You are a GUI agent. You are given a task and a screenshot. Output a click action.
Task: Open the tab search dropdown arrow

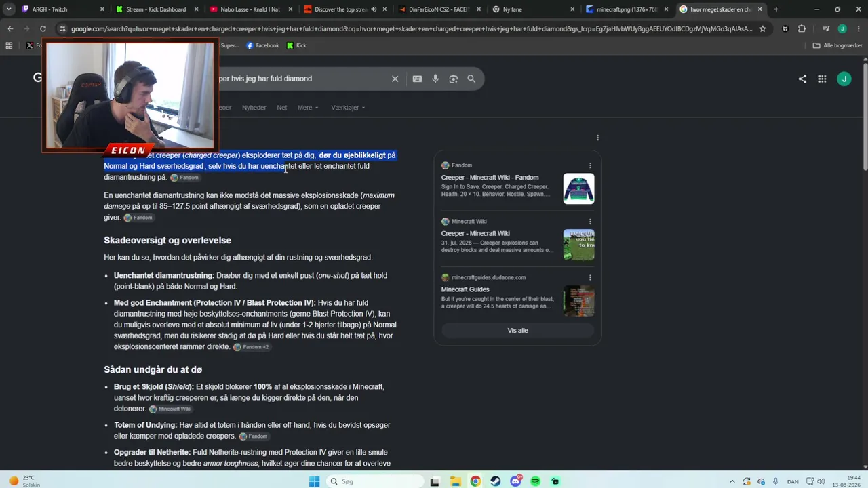point(9,9)
